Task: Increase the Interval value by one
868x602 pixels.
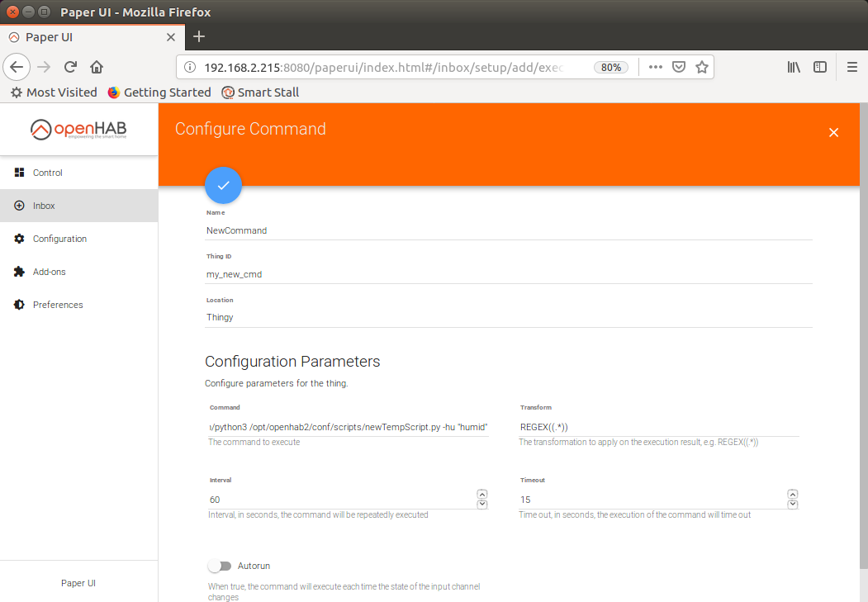Action: coord(482,494)
